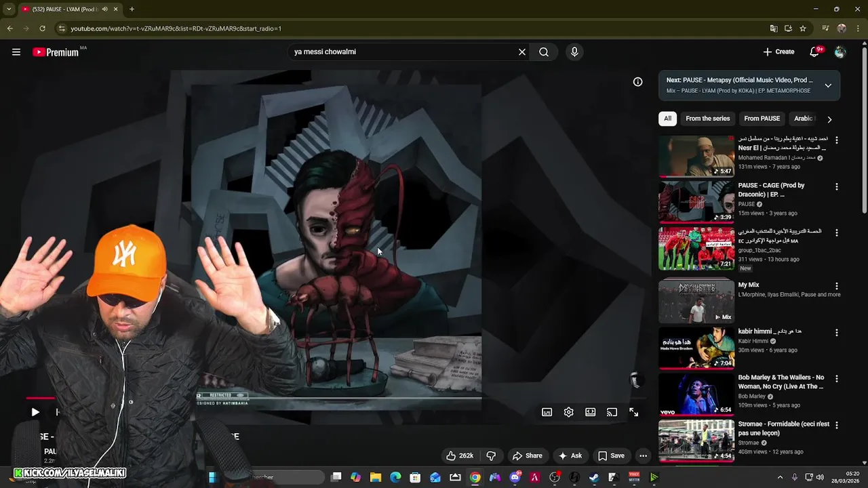The width and height of the screenshot is (868, 488).
Task: Select the All filter chip
Action: pos(667,119)
